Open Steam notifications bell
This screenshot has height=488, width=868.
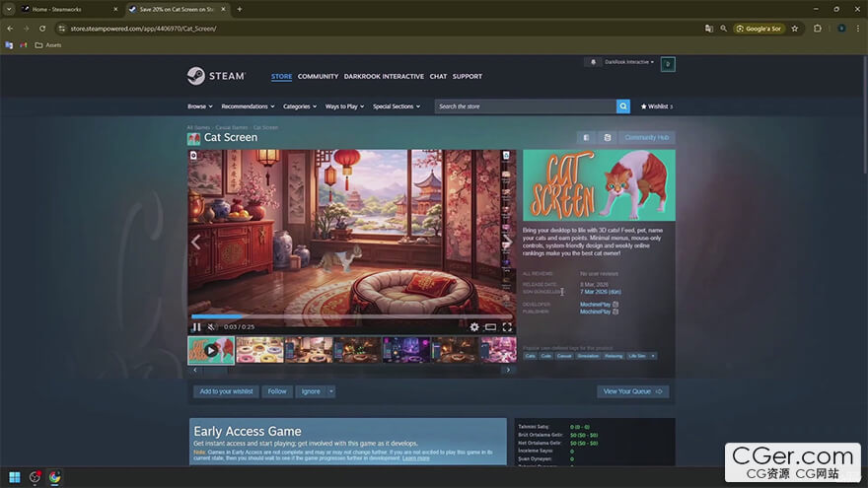[x=593, y=62]
